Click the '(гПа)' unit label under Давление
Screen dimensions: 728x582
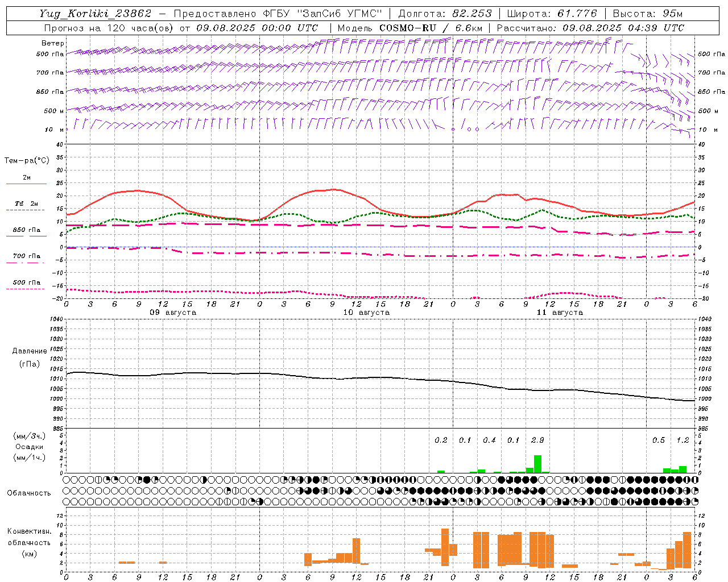tap(30, 364)
